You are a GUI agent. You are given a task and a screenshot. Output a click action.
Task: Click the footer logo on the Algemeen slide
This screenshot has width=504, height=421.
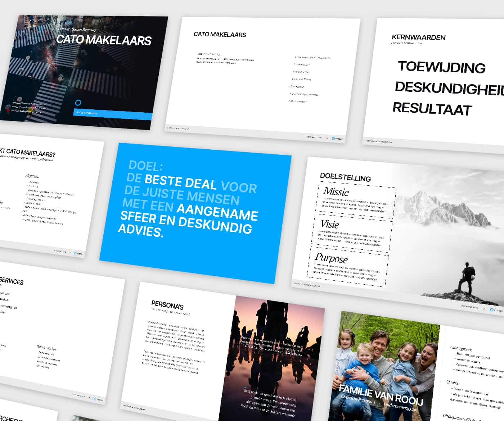[x=78, y=253]
